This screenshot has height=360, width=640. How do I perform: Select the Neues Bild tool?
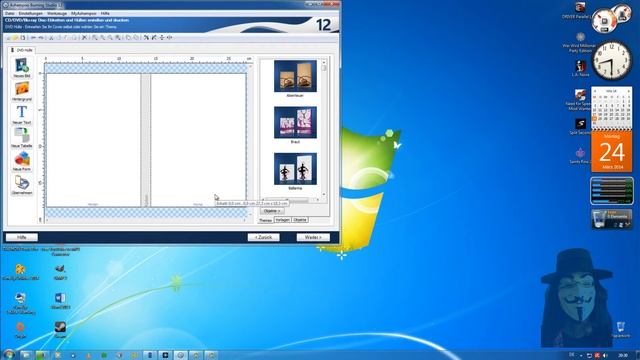(22, 68)
